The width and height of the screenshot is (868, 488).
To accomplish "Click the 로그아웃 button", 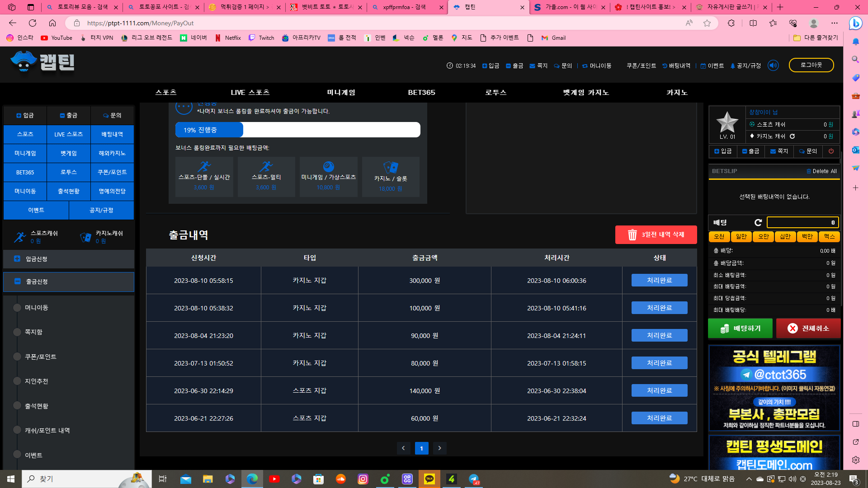I will click(811, 65).
